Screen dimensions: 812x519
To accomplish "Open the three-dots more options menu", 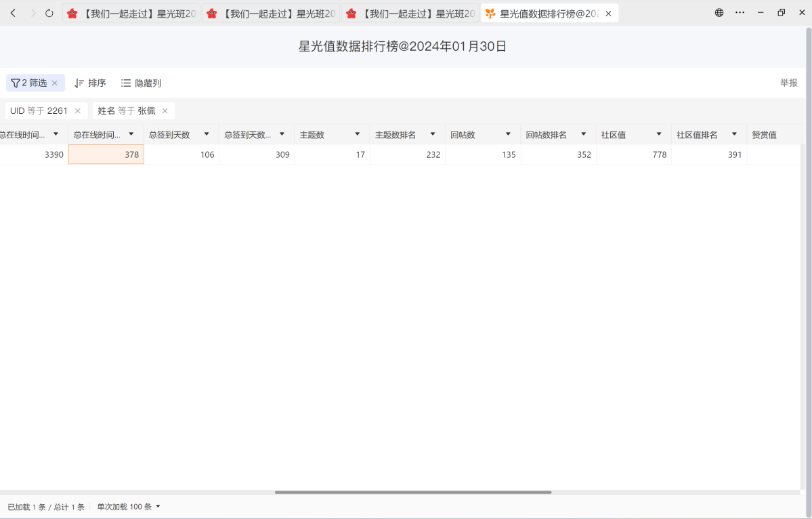I will click(740, 13).
